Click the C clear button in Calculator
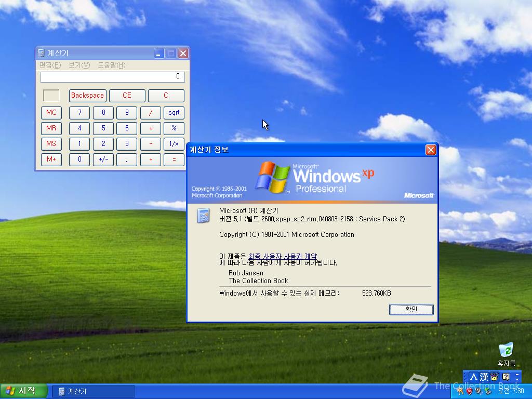The width and height of the screenshot is (532, 399). 166,96
